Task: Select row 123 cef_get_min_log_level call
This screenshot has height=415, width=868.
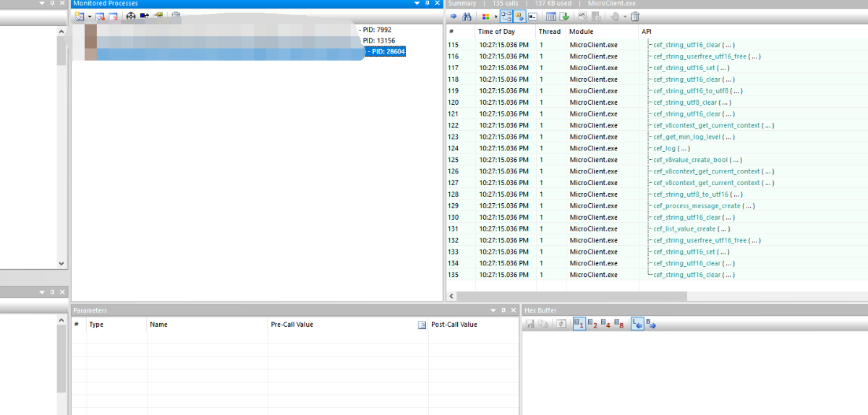Action: click(x=657, y=137)
